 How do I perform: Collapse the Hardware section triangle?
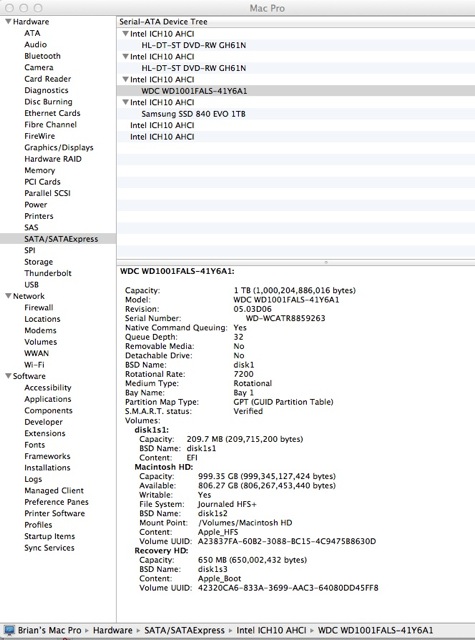click(x=8, y=21)
